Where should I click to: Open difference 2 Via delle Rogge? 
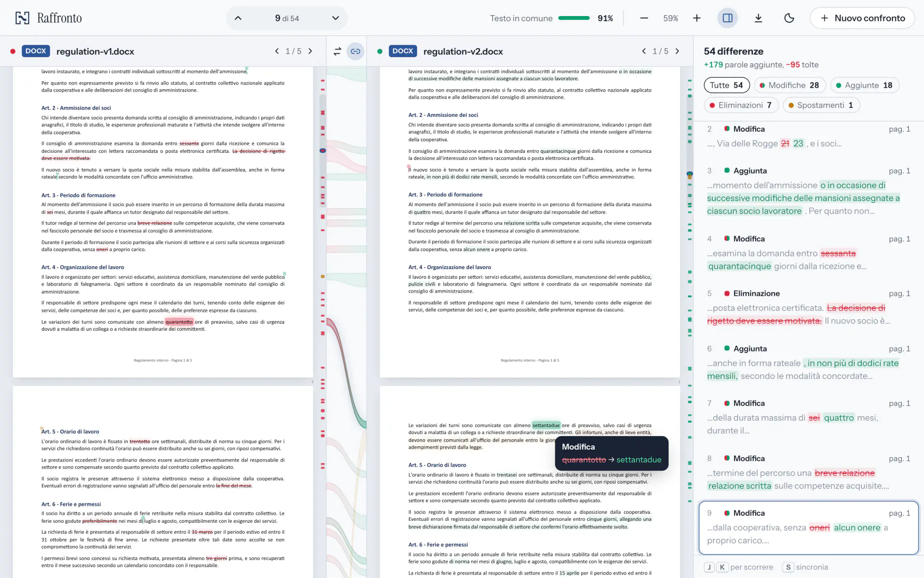pyautogui.click(x=808, y=137)
